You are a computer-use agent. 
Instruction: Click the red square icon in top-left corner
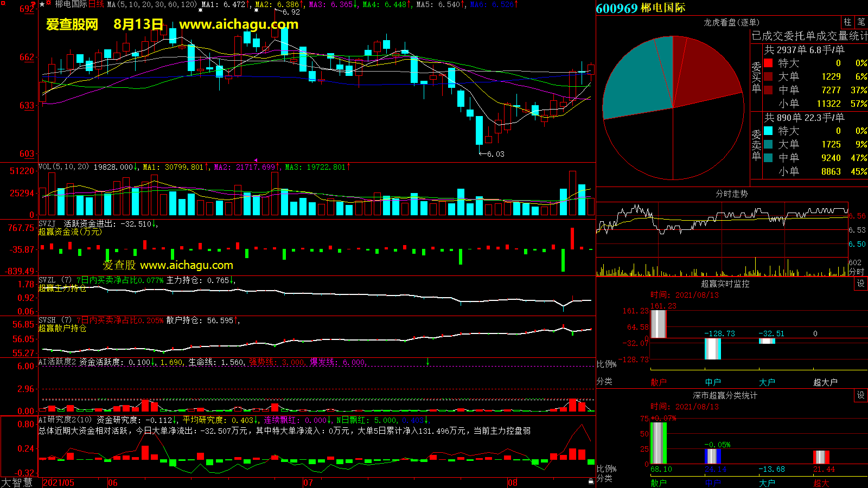coord(2,3)
